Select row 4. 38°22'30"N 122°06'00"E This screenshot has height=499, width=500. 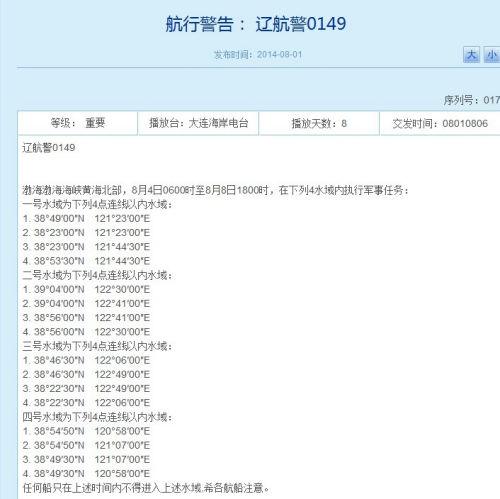pyautogui.click(x=86, y=403)
